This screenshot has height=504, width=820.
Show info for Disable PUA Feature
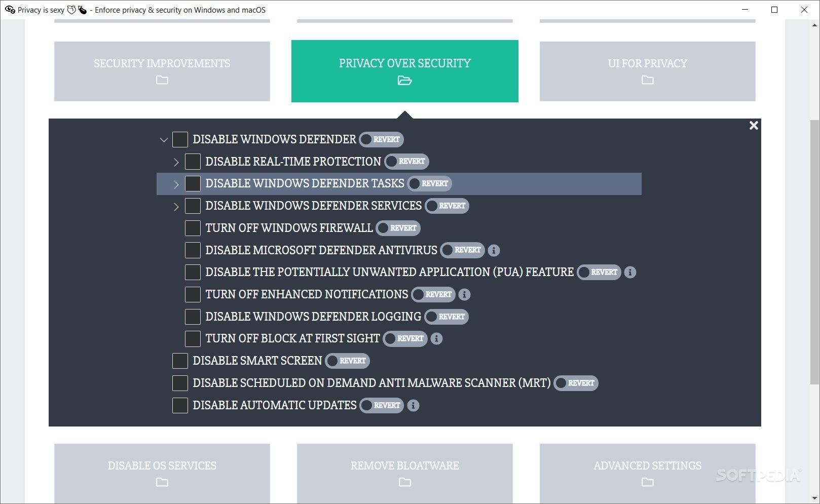630,272
